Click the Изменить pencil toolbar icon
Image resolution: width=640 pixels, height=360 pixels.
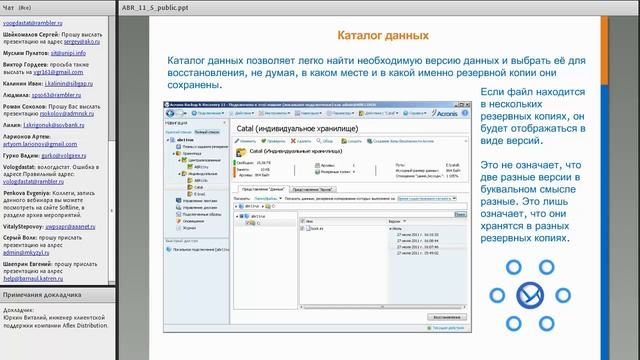coord(237,141)
